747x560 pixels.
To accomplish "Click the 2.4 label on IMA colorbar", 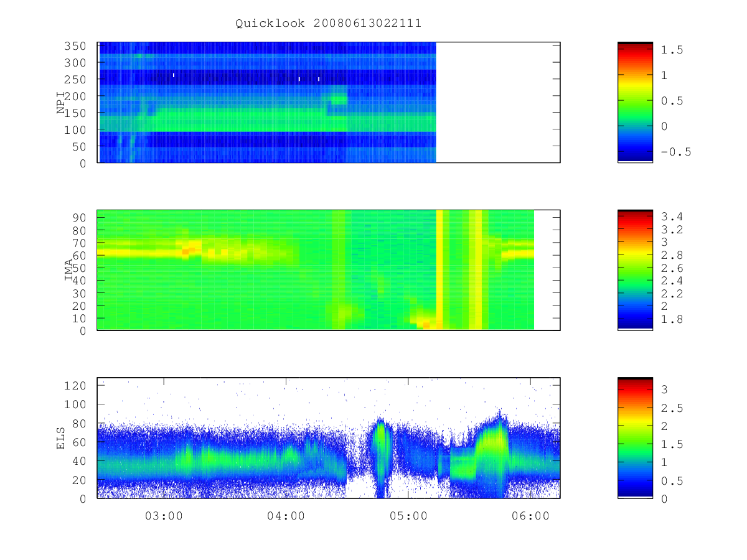I will coord(672,281).
